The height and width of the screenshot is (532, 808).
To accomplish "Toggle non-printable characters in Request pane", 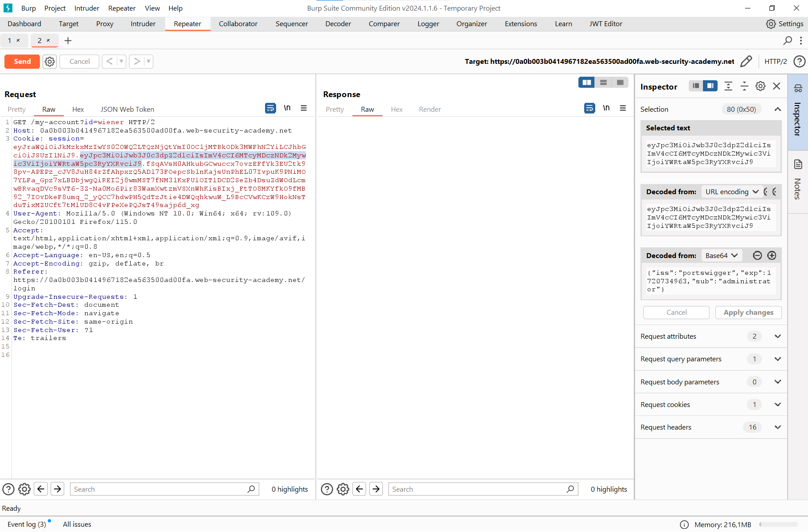I will (x=287, y=108).
